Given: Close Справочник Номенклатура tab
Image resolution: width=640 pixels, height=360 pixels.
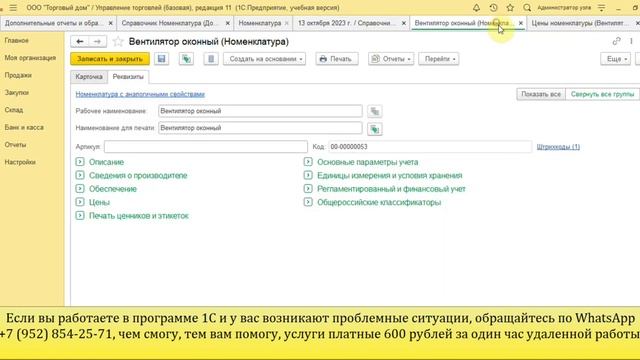Looking at the screenshot, I should 228,23.
